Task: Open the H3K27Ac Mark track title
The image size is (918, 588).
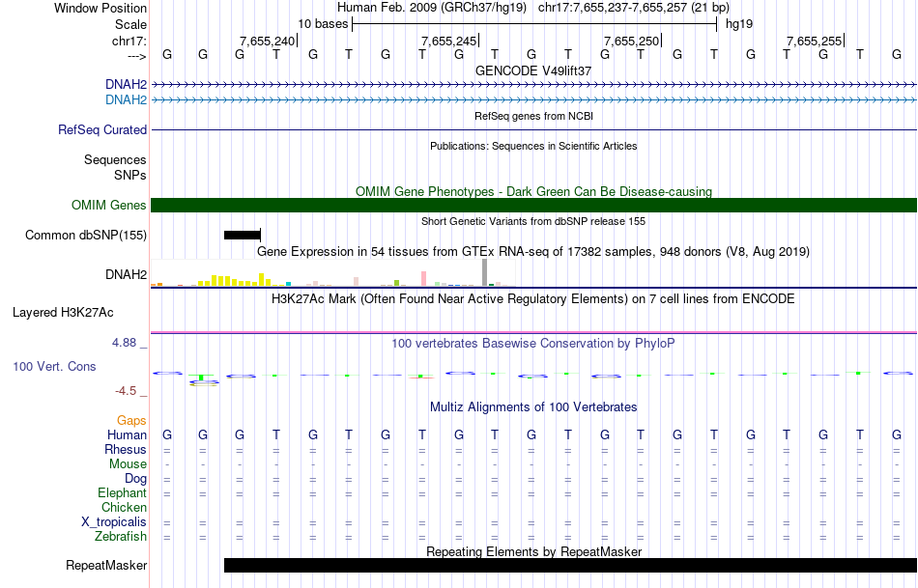Action: (533, 299)
